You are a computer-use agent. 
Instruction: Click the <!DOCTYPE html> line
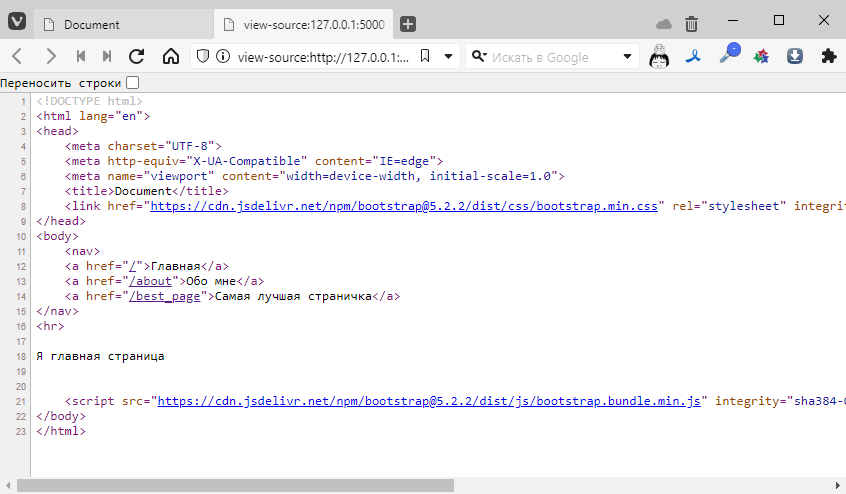90,101
